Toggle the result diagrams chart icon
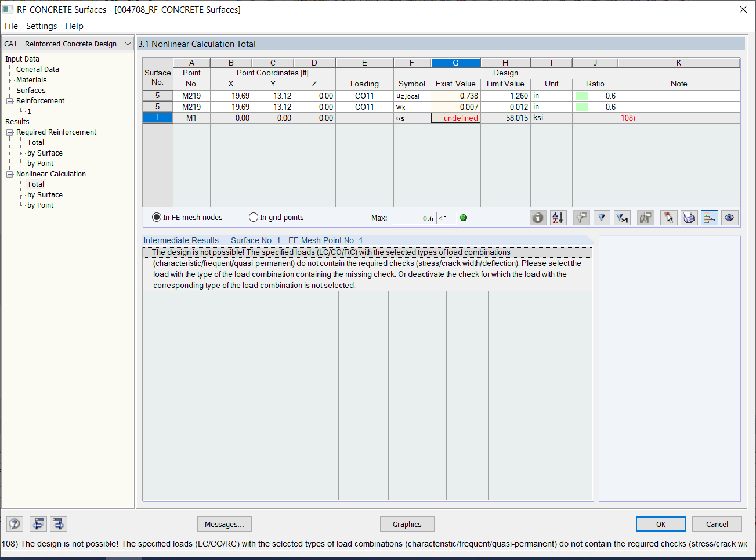756x560 pixels. tap(709, 218)
